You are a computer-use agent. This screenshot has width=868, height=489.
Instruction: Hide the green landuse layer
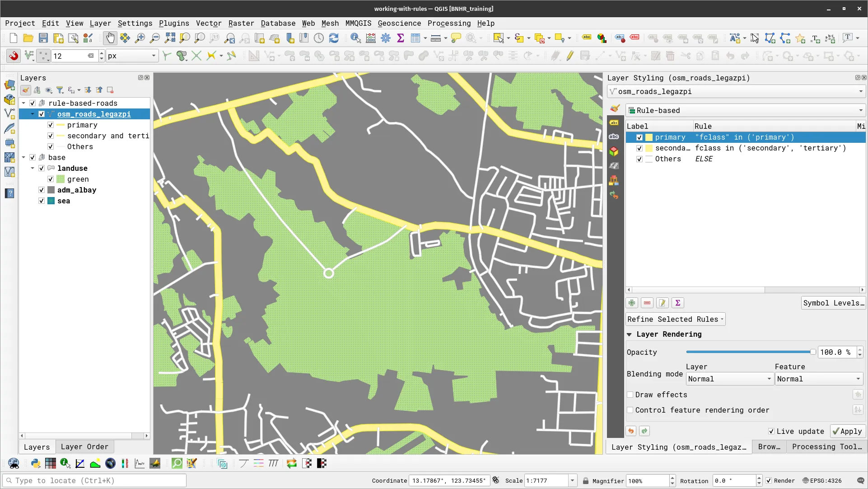(x=51, y=179)
